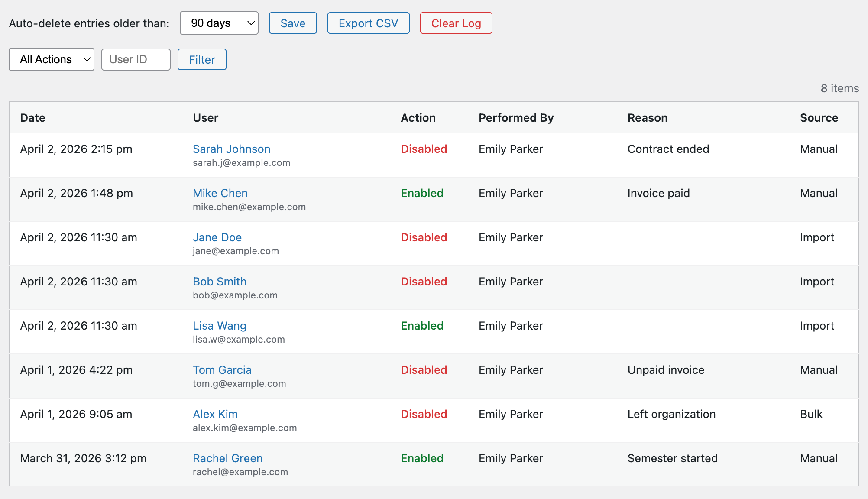This screenshot has width=868, height=499.
Task: Open Sarah Johnson's user link
Action: tap(231, 149)
